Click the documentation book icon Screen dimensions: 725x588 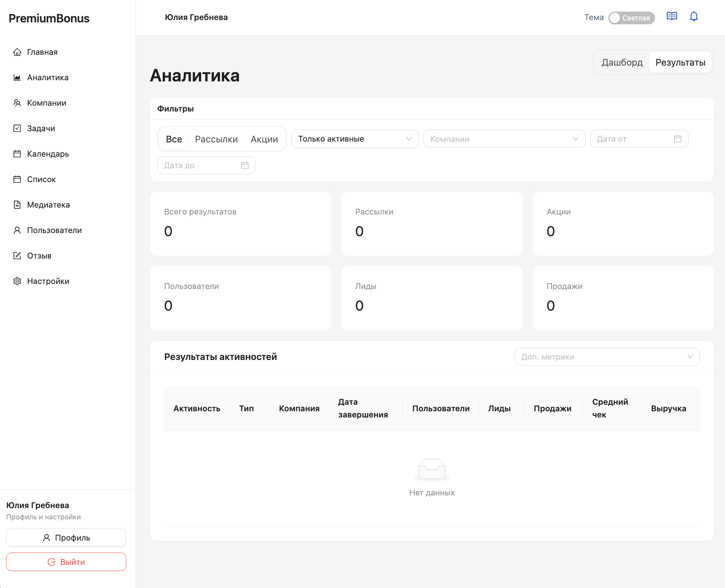click(672, 16)
